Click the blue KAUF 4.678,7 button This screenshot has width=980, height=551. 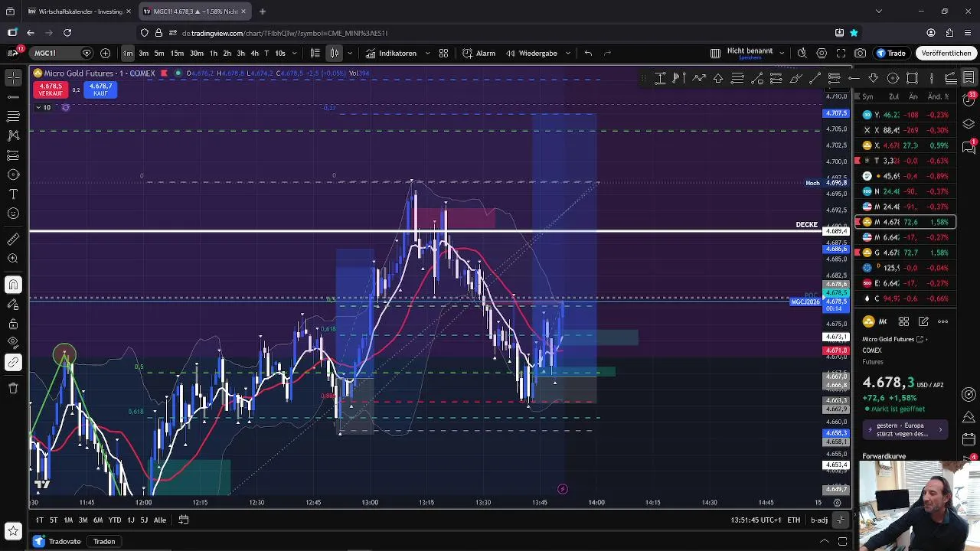[x=100, y=90]
